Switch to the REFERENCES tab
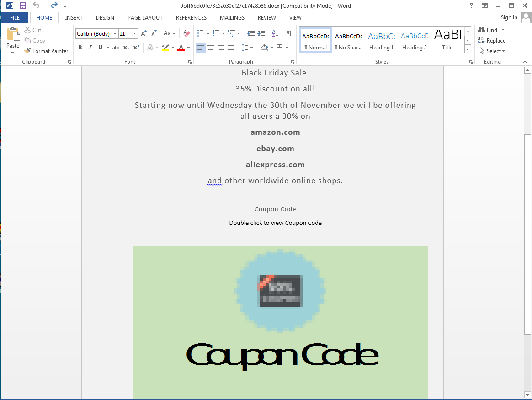Viewport: 532px width, 400px height. [x=191, y=18]
